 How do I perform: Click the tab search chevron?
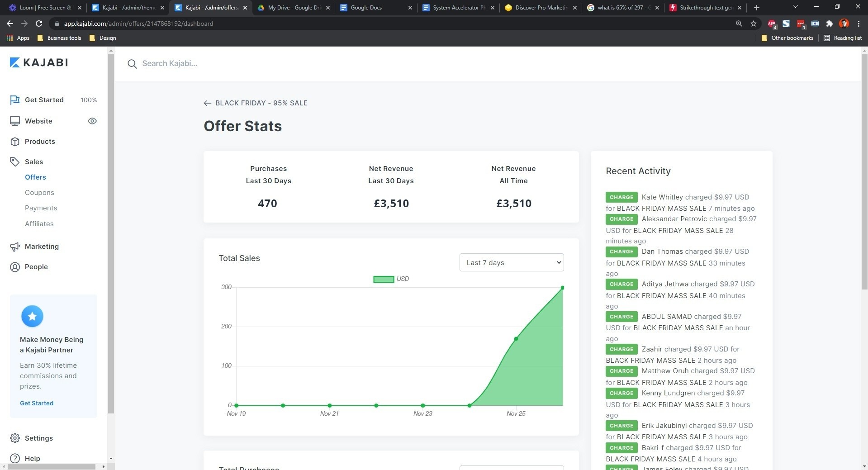pos(795,7)
